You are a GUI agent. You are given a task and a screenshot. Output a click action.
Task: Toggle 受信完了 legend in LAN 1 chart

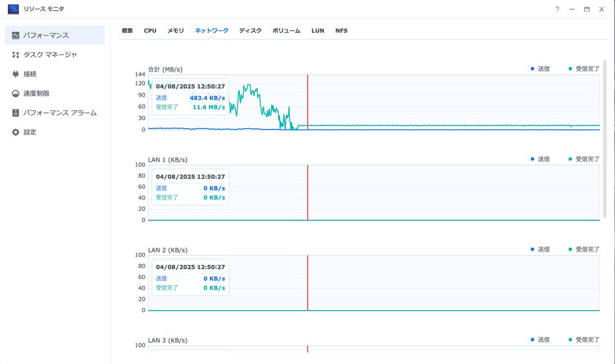click(x=584, y=159)
